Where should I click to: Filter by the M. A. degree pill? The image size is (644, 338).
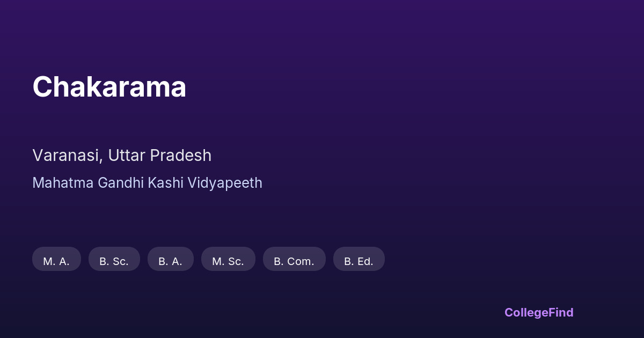[56, 261]
